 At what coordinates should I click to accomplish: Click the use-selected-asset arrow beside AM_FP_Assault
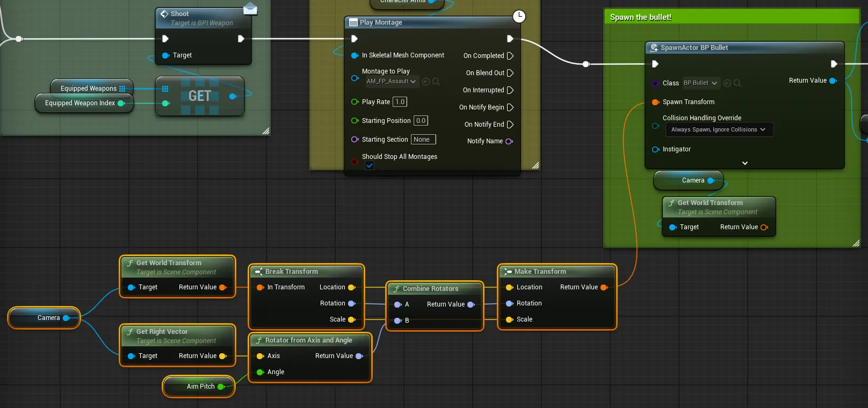426,82
